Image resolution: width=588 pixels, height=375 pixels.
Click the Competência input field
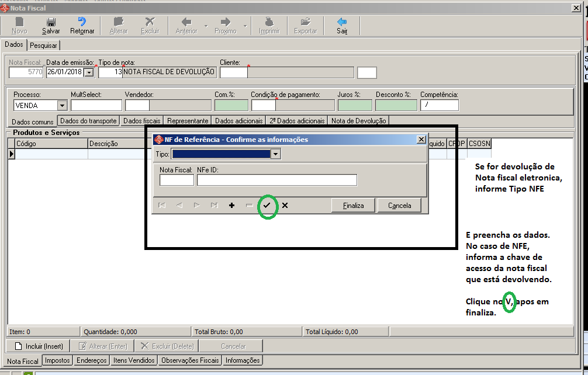coord(440,106)
